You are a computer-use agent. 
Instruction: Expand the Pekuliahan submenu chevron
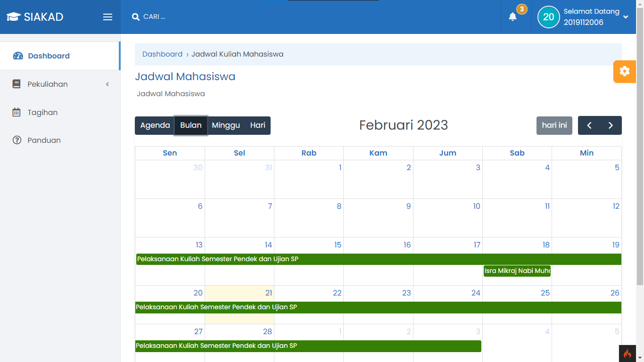pos(107,84)
